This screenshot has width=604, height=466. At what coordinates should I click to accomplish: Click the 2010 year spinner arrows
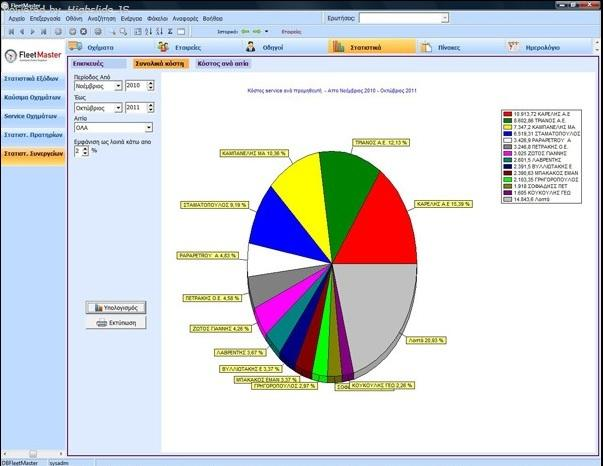(151, 85)
